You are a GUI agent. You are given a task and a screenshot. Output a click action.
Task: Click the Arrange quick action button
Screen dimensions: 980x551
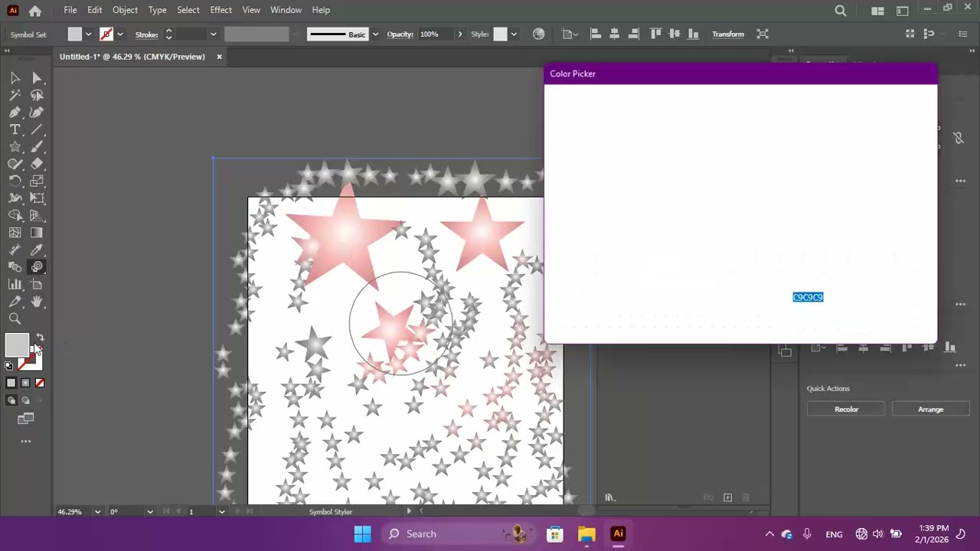tap(930, 409)
